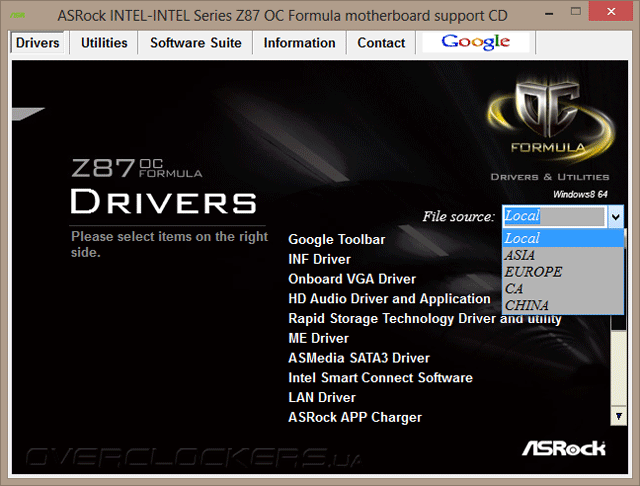Select Onboard VGA Driver
This screenshot has width=640, height=486.
(352, 279)
